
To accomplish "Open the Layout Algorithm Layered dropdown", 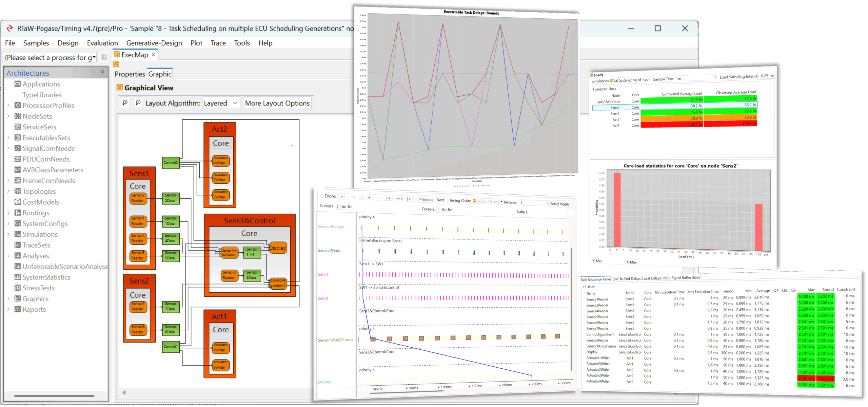I will (221, 103).
